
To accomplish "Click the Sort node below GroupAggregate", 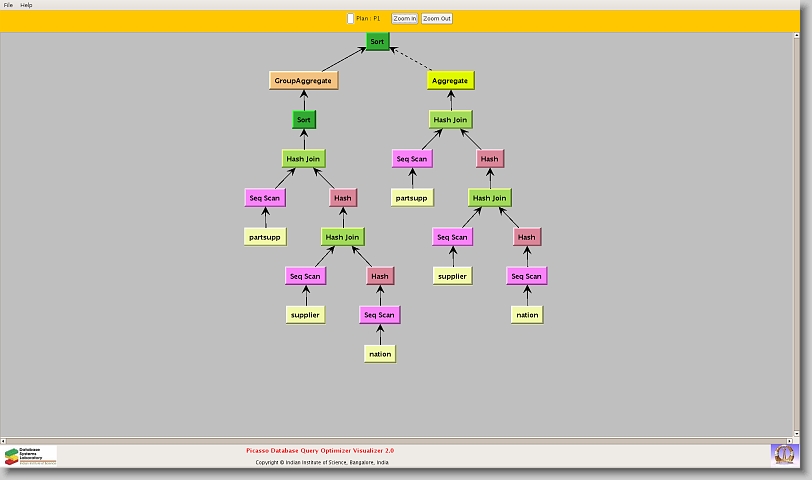I will (304, 120).
